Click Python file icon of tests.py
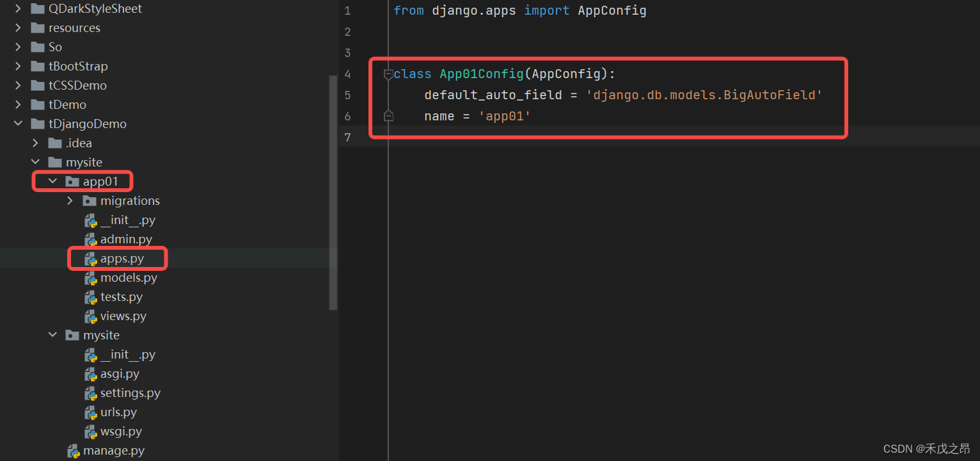The image size is (980, 461). pyautogui.click(x=90, y=297)
